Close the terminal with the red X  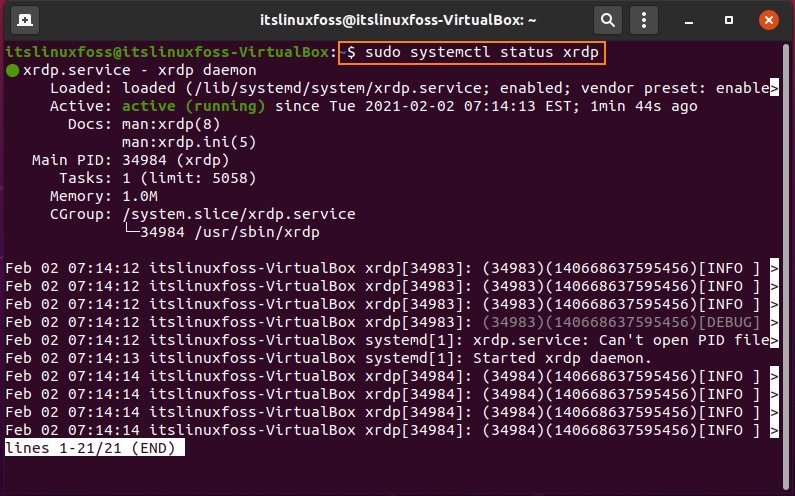[x=769, y=20]
